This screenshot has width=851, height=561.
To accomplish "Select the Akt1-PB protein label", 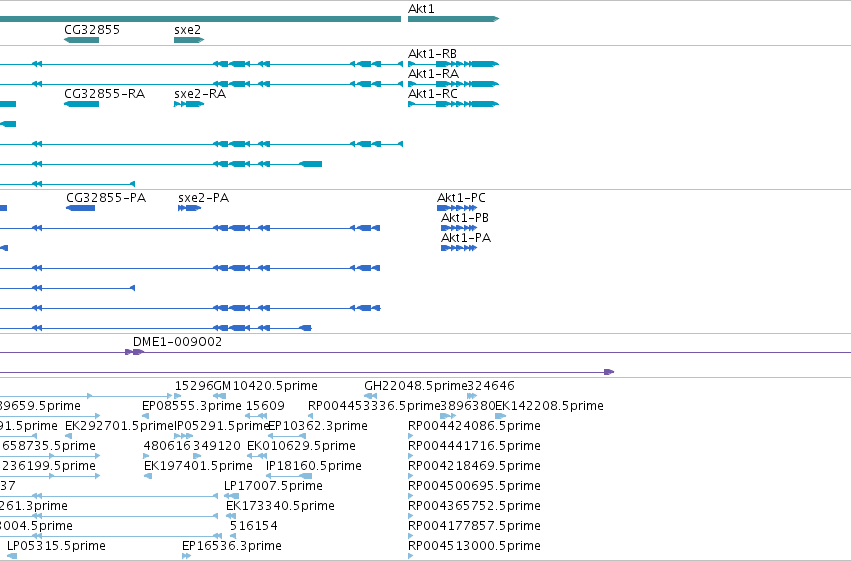I will tap(465, 218).
